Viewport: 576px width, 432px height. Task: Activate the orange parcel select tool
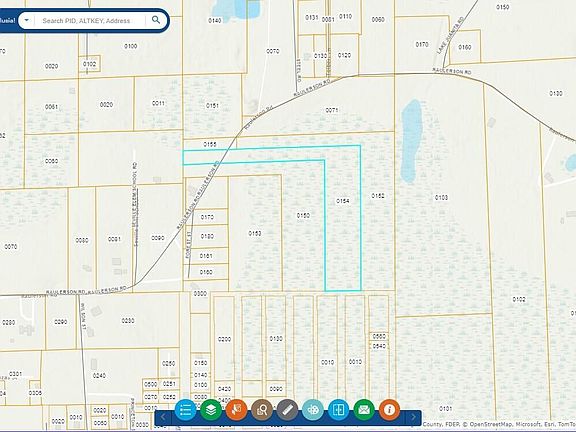point(236,410)
